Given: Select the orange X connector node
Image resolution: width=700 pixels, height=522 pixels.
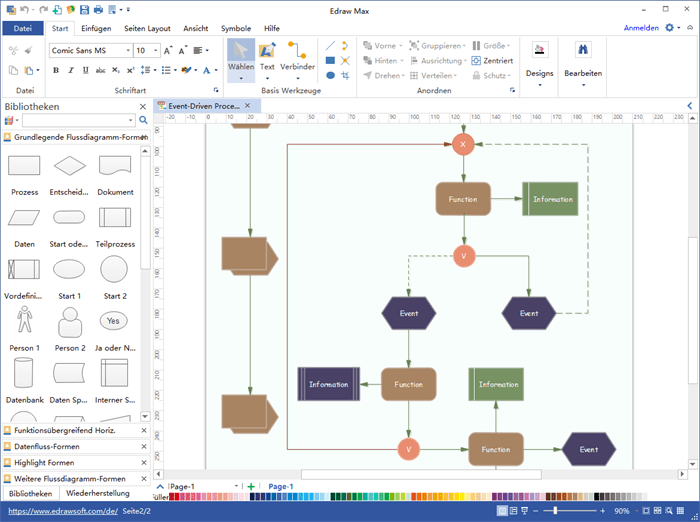Looking at the screenshot, I should [x=463, y=144].
